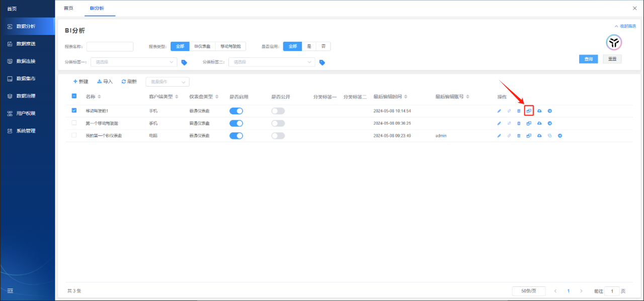
Task: Open the 50条/页 page size selector
Action: pyautogui.click(x=528, y=291)
